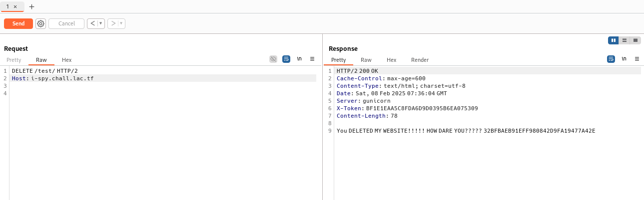The height and width of the screenshot is (200, 644).
Task: Click the DELETE /test/ HTTP/2 request line
Action: (x=45, y=71)
